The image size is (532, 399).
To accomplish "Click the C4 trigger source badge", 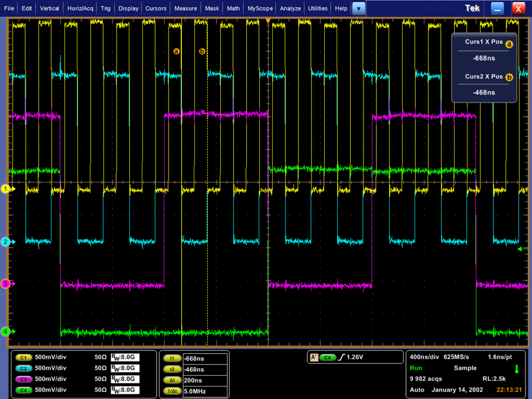I will [327, 358].
